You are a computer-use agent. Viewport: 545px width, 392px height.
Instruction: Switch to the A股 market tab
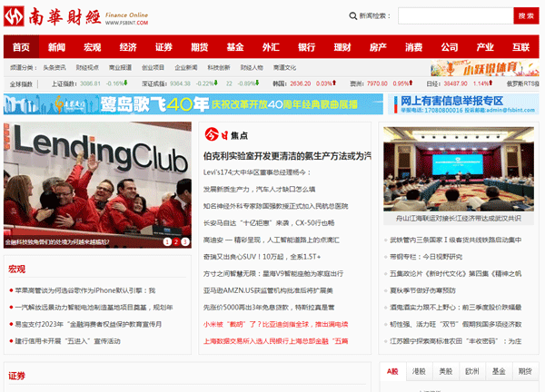click(x=392, y=371)
